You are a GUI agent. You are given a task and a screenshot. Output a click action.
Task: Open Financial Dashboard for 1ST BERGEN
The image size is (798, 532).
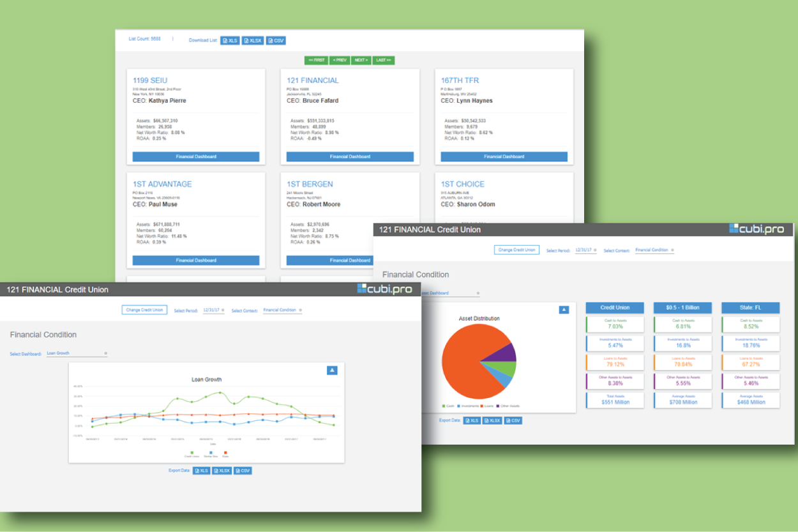pos(330,260)
